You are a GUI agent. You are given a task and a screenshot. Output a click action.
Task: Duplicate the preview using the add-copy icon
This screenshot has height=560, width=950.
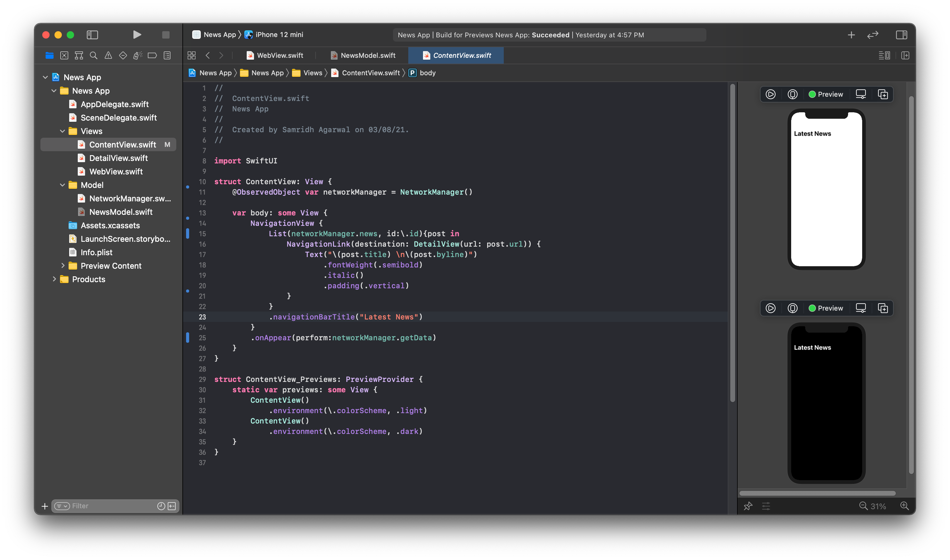[883, 94]
